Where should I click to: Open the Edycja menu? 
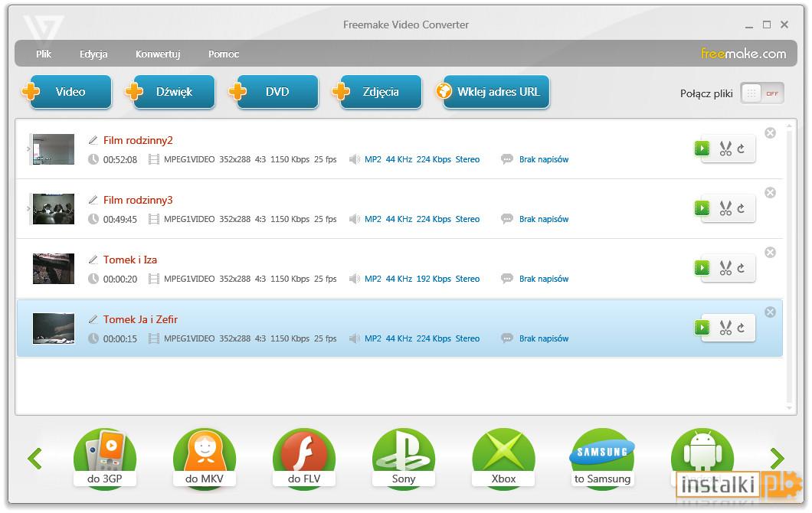(x=93, y=54)
